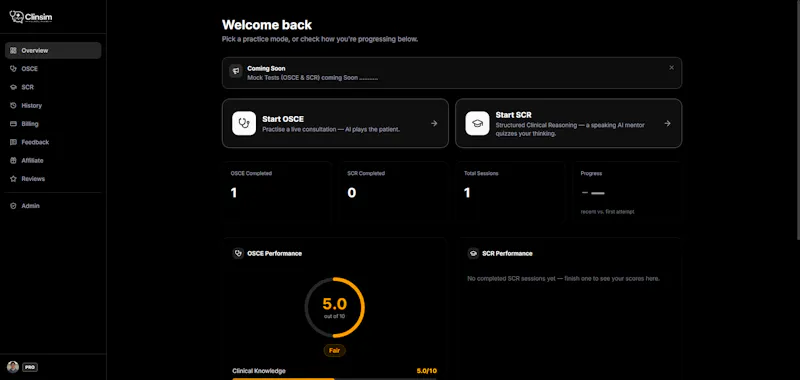800x380 pixels.
Task: Click the SCR Completed stat card
Action: [393, 193]
